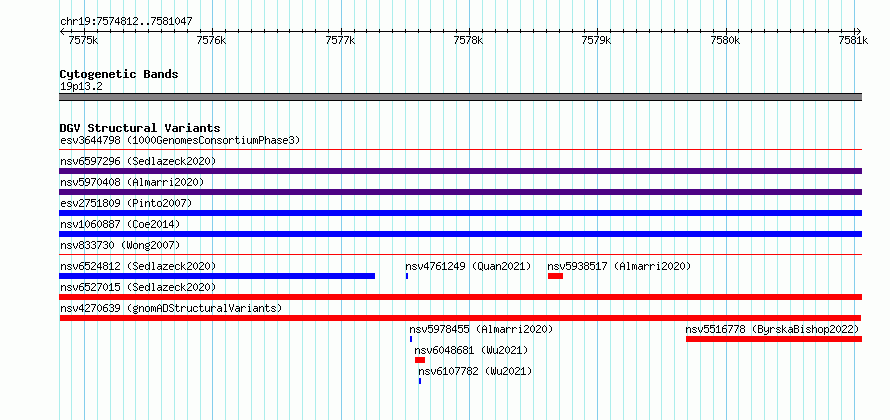Image resolution: width=890 pixels, height=420 pixels.
Task: Open the nsv4761249 (Quan2021) label
Action: [x=468, y=266]
